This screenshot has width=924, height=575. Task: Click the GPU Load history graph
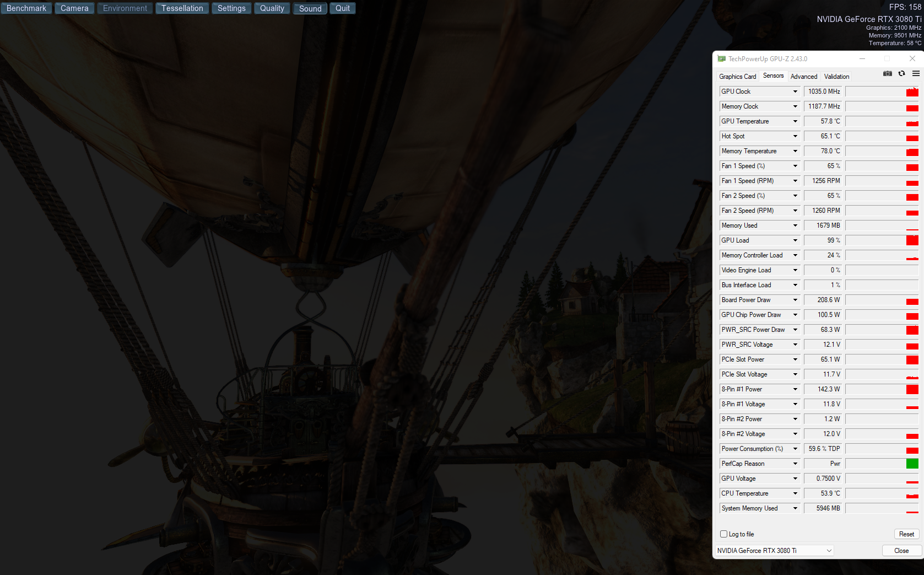click(x=882, y=240)
